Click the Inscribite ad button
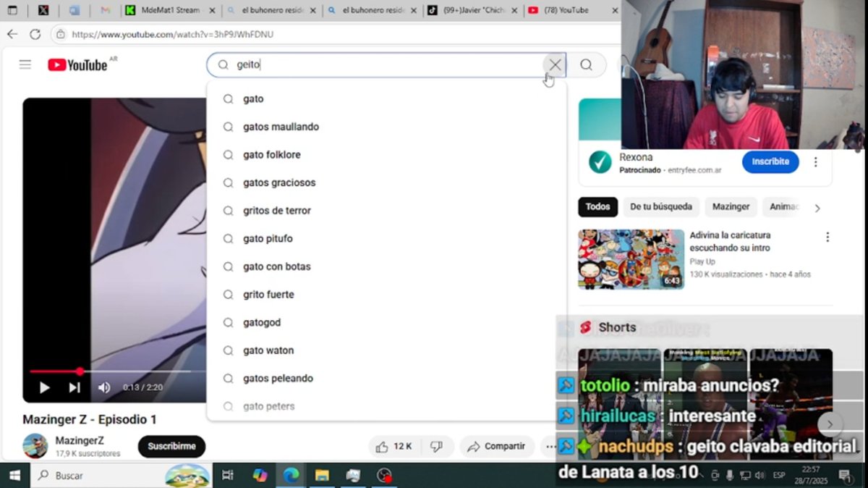The image size is (868, 488). coord(770,161)
